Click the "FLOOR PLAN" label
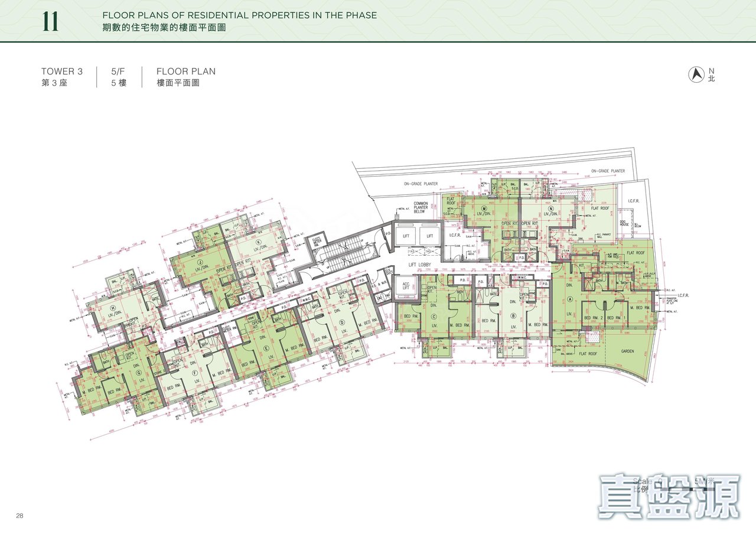The width and height of the screenshot is (756, 534). [x=186, y=71]
